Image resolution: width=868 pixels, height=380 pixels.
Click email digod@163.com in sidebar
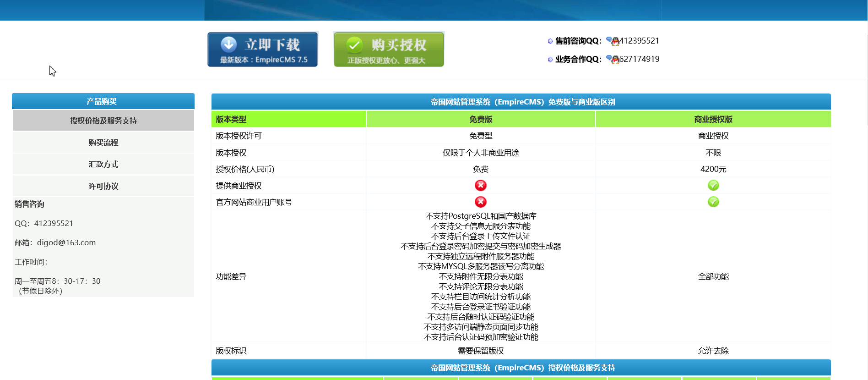[x=66, y=242]
